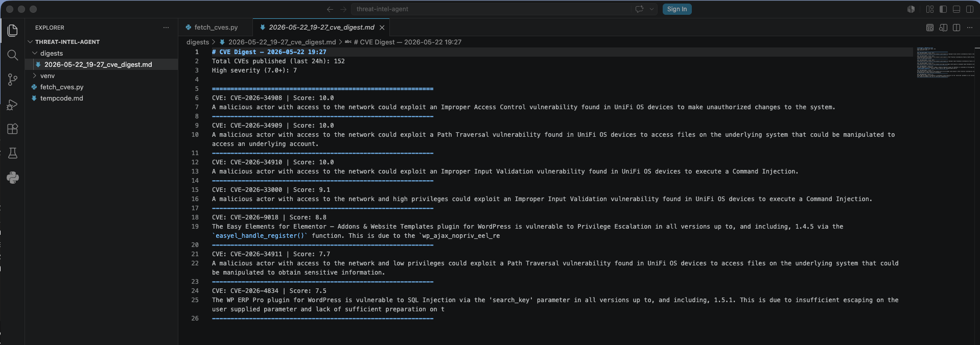Open Explorer views and more actions menu
Screen dimensions: 980x345
click(166, 28)
